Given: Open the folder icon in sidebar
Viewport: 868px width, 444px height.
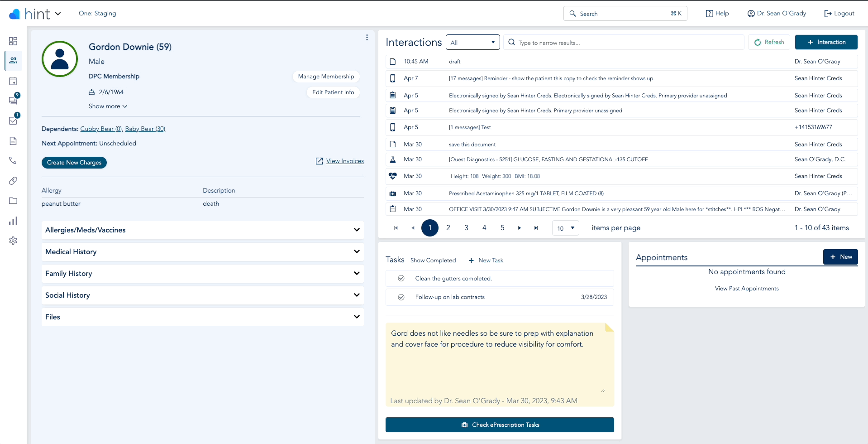Looking at the screenshot, I should (13, 201).
